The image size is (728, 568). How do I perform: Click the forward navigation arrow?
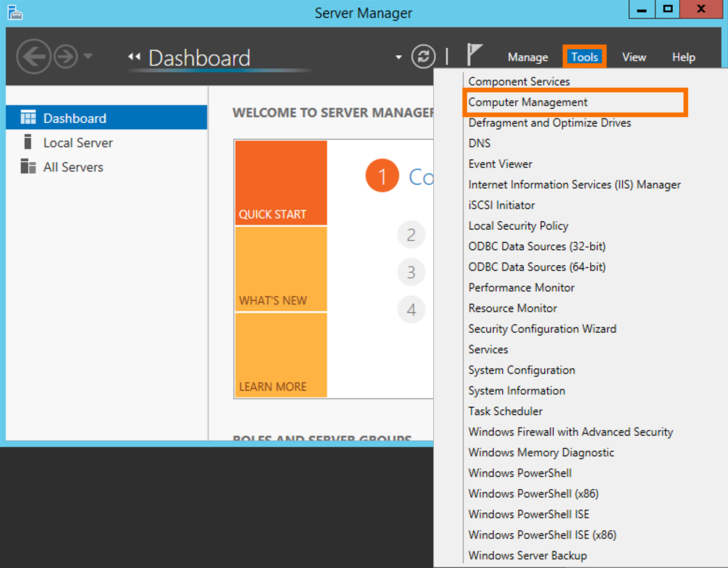coord(66,57)
